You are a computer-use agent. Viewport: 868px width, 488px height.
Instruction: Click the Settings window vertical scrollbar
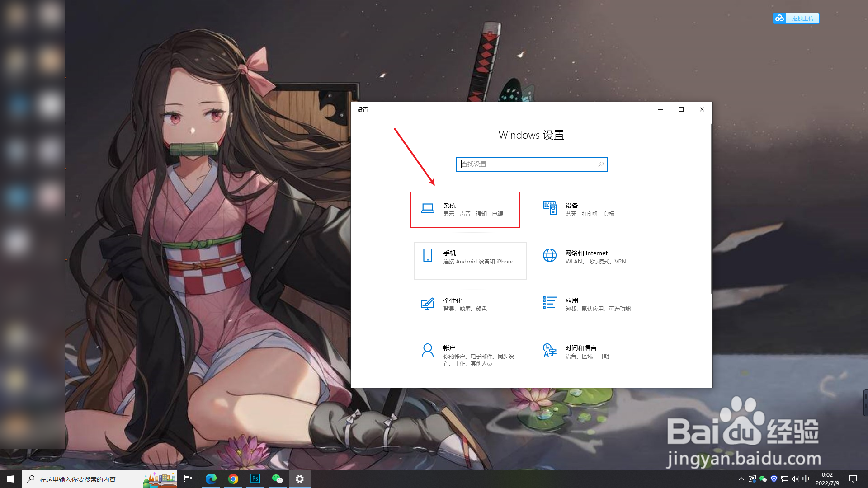click(711, 208)
